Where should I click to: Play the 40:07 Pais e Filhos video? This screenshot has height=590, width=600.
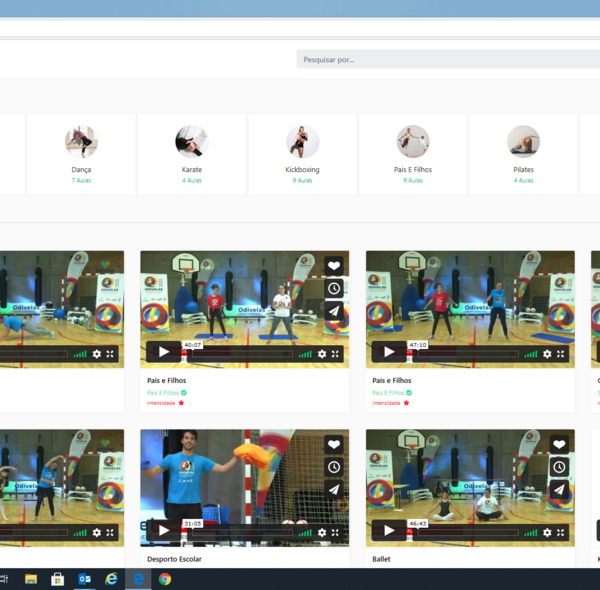[163, 352]
